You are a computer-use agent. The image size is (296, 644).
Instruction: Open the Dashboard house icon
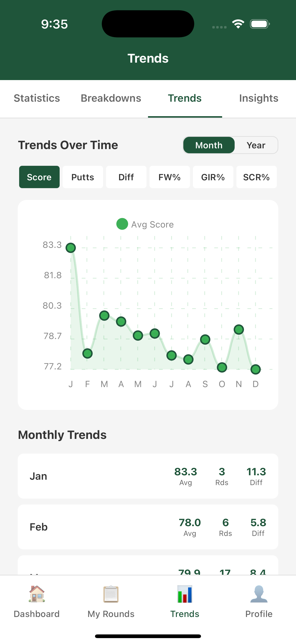click(37, 594)
